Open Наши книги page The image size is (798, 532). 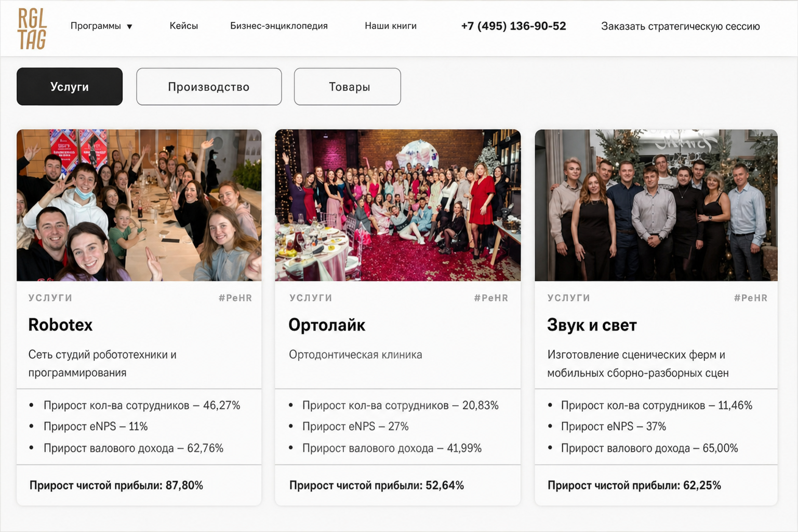[x=391, y=26]
